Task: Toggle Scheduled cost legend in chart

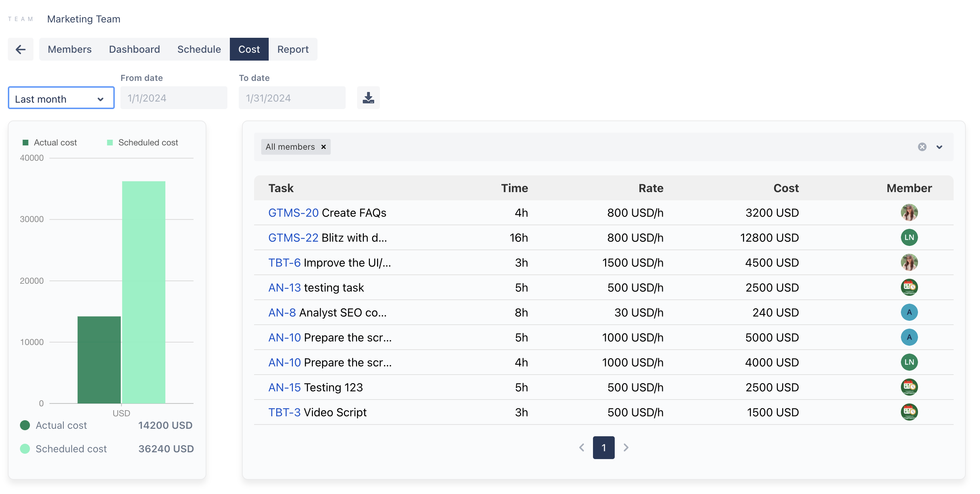Action: pyautogui.click(x=143, y=143)
